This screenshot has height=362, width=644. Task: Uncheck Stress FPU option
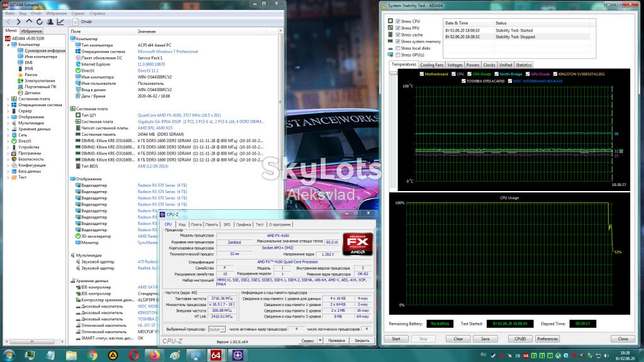[x=398, y=28]
